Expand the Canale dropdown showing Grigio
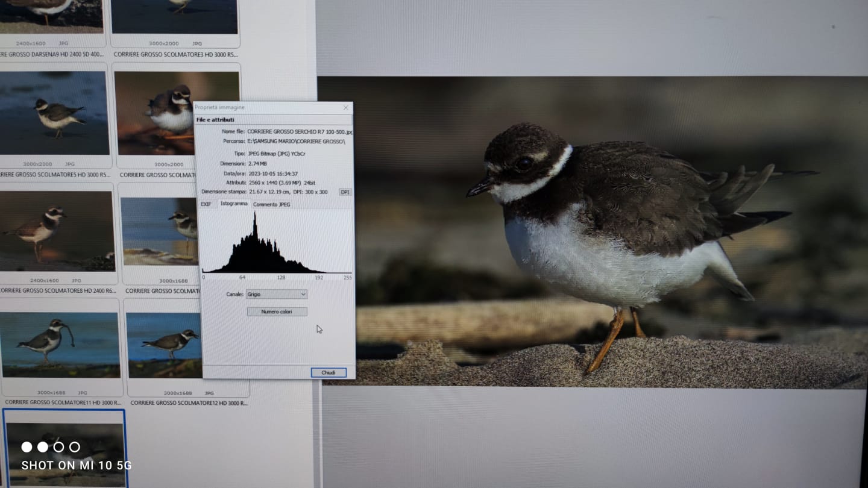The image size is (868, 488). coord(277,294)
